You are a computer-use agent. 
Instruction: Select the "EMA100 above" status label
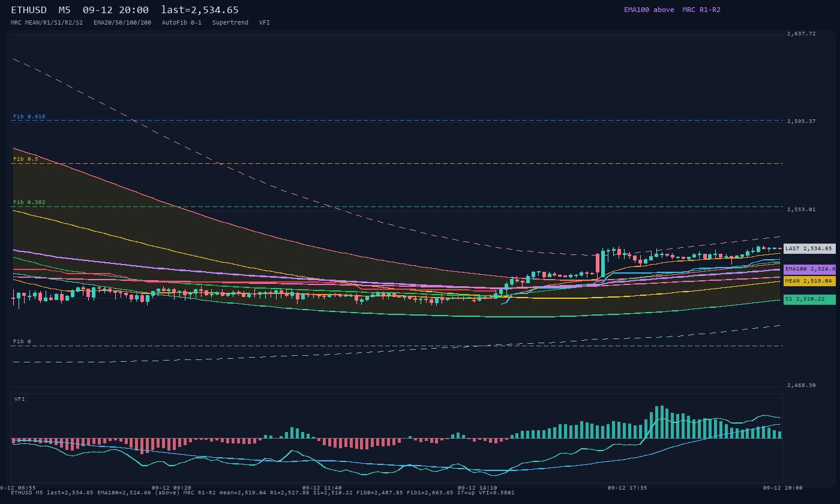pyautogui.click(x=649, y=10)
